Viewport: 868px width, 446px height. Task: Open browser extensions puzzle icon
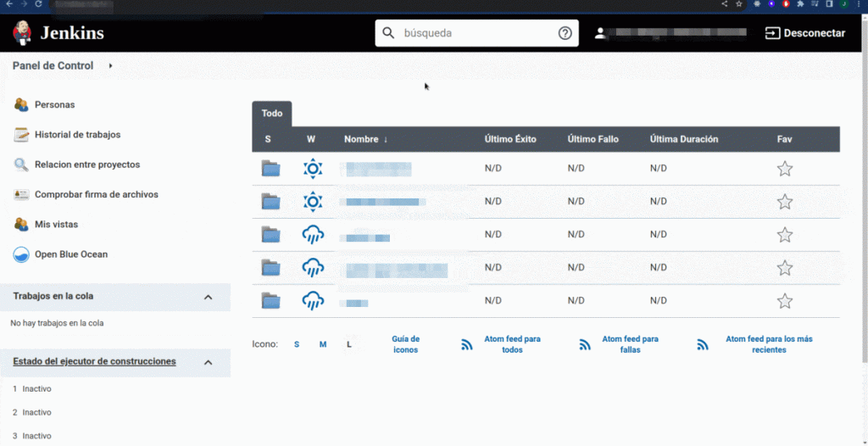(800, 4)
